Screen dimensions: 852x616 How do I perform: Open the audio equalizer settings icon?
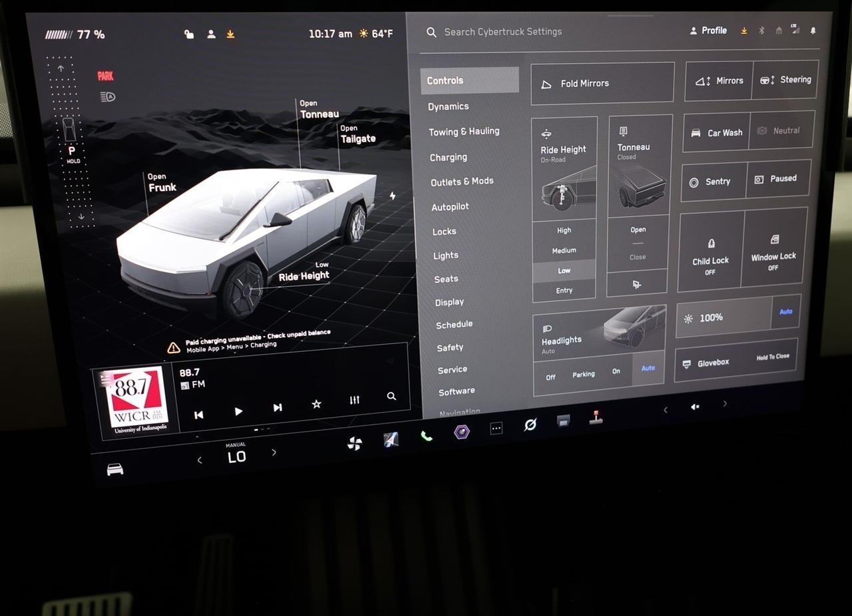click(x=354, y=400)
